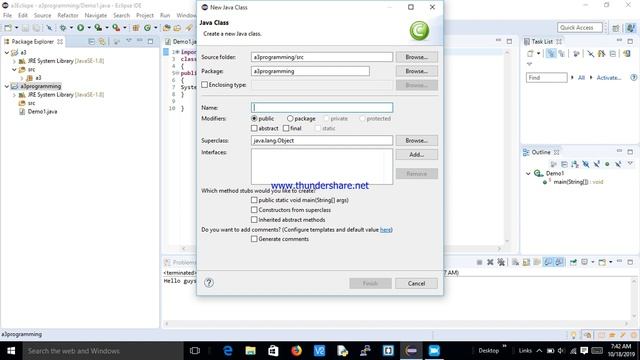The image size is (640, 360).
Task: Enable Constructors from superclass checkbox
Action: click(x=254, y=210)
